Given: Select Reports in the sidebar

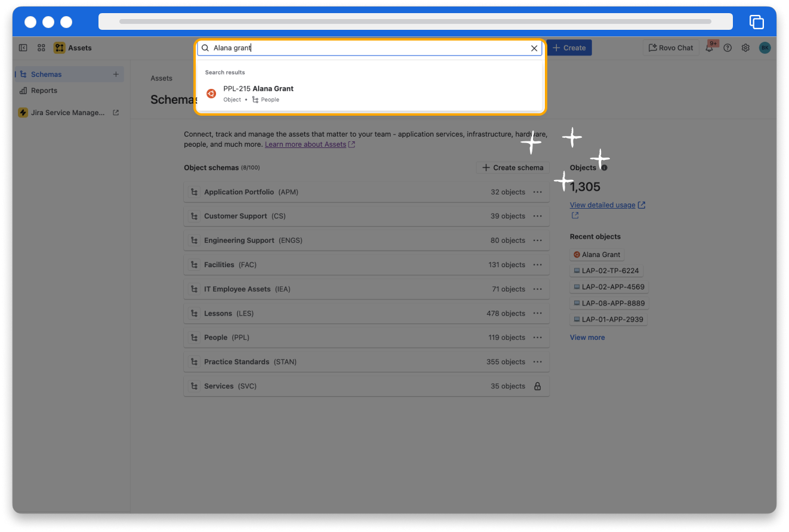Looking at the screenshot, I should click(44, 91).
